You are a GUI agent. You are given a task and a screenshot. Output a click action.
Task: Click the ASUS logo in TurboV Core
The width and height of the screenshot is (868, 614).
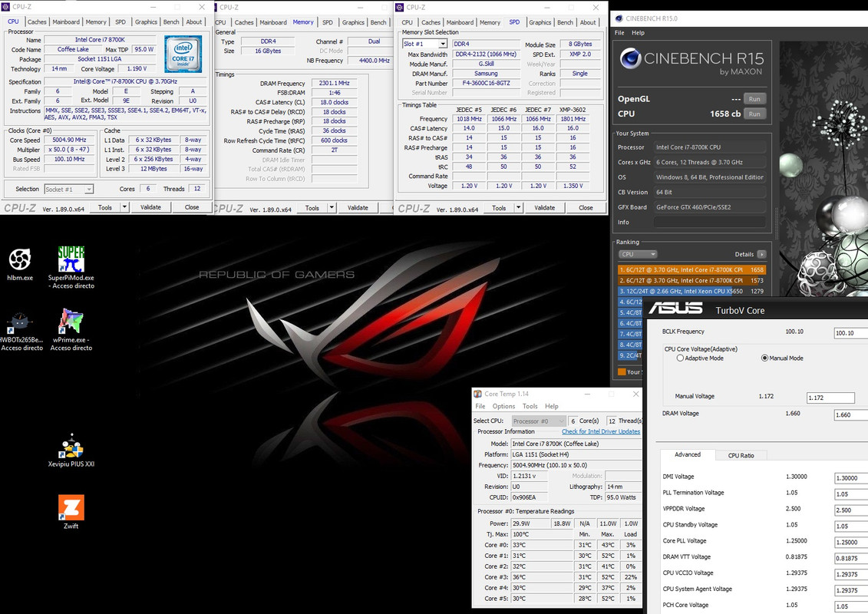pyautogui.click(x=675, y=308)
